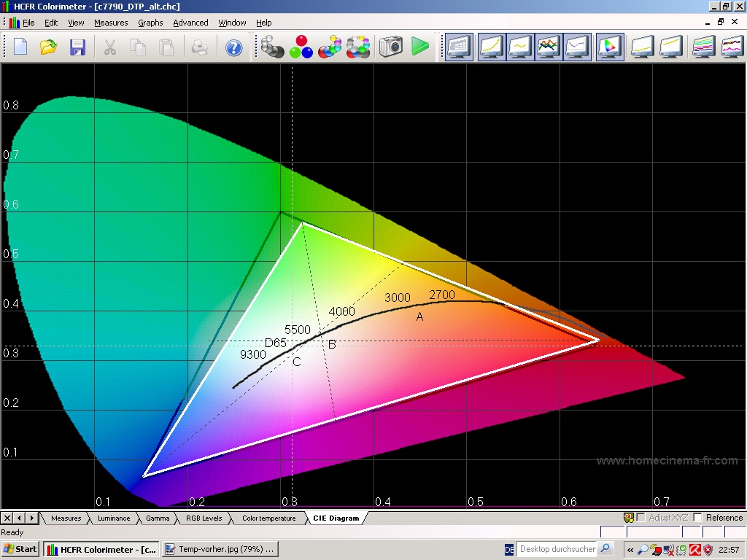Switch to the RGB Levels tab
Image resolution: width=747 pixels, height=560 pixels.
point(204,518)
